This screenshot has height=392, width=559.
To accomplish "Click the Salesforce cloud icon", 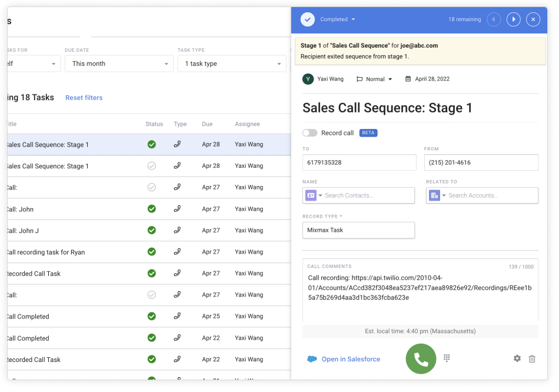I will click(x=312, y=359).
